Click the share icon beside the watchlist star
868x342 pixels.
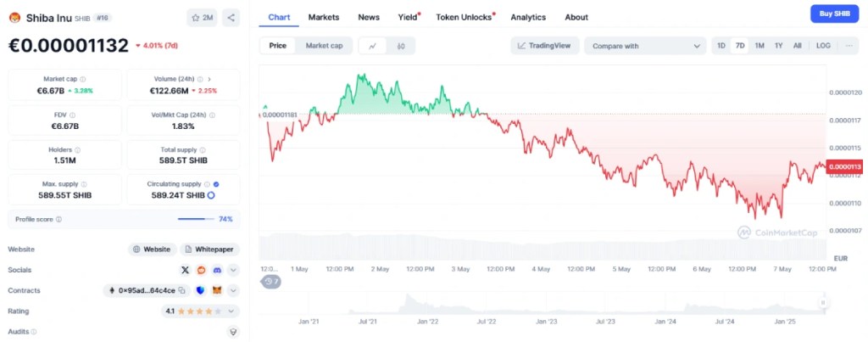[x=231, y=17]
